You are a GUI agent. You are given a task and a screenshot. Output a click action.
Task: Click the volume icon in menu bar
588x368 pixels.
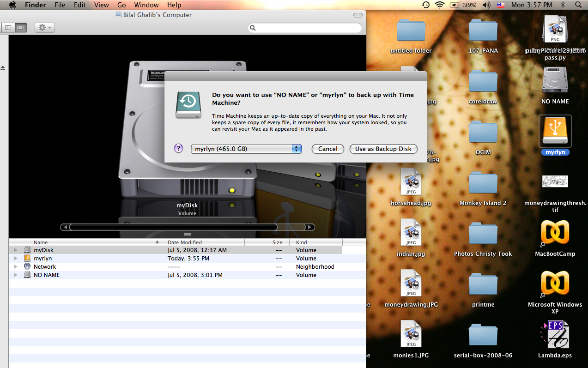(x=486, y=5)
